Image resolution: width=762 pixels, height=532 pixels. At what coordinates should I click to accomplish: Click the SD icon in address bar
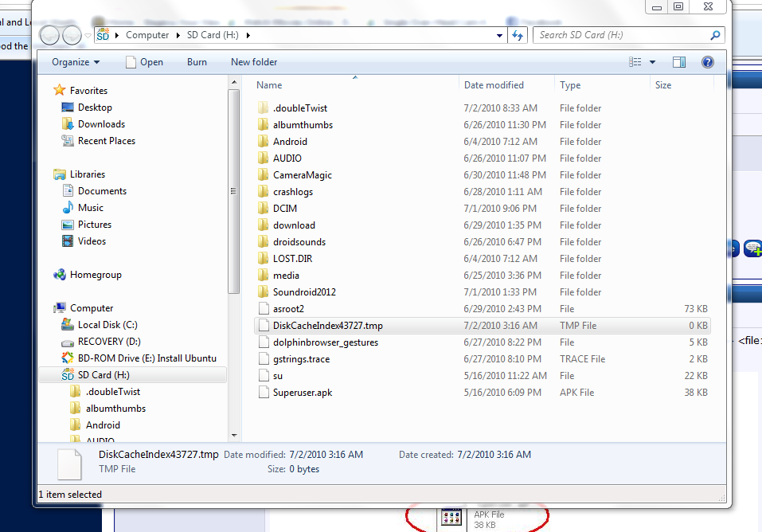tap(103, 35)
